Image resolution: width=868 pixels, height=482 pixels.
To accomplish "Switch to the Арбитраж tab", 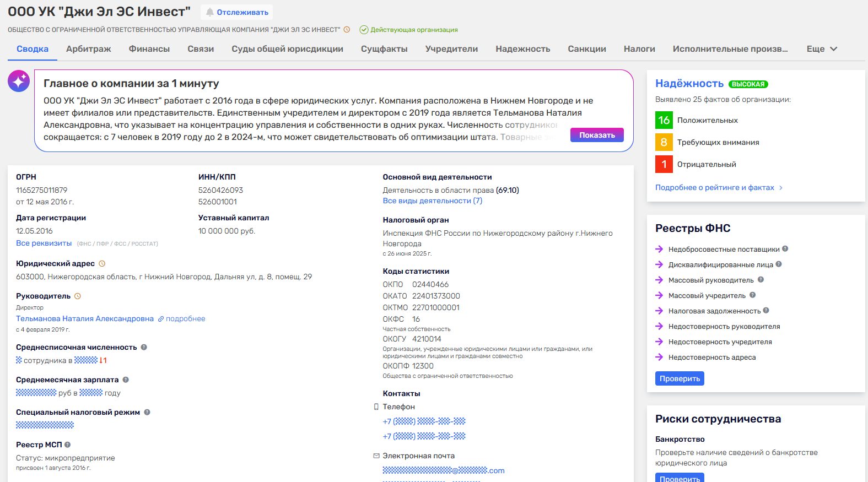I will [x=89, y=49].
